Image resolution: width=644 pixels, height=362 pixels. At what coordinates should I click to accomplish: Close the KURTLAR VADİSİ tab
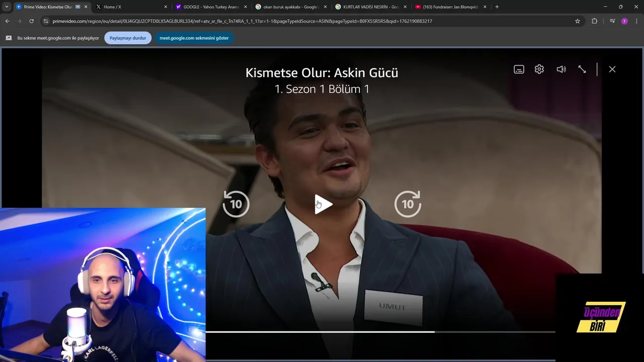(x=405, y=7)
